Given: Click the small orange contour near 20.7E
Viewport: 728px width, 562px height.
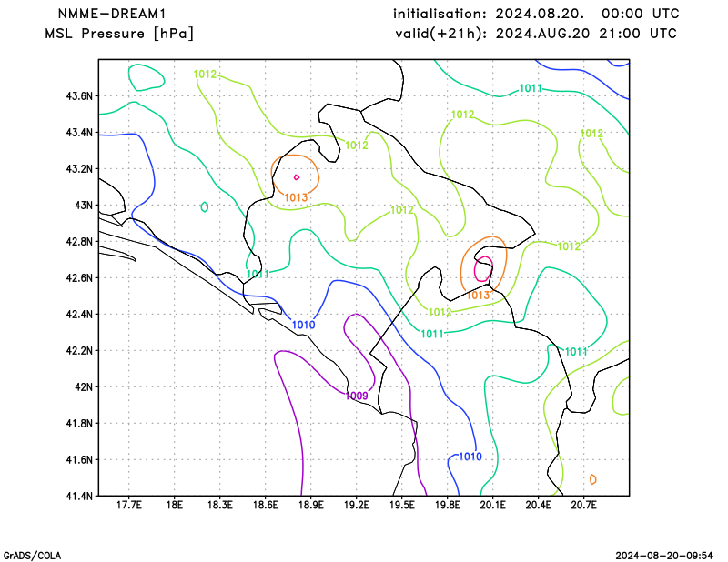Looking at the screenshot, I should (x=593, y=479).
